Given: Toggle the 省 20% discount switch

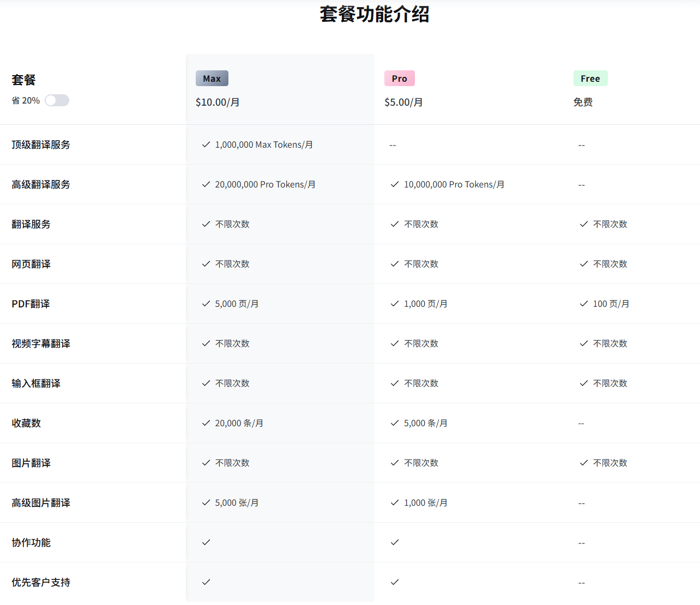Looking at the screenshot, I should (57, 100).
